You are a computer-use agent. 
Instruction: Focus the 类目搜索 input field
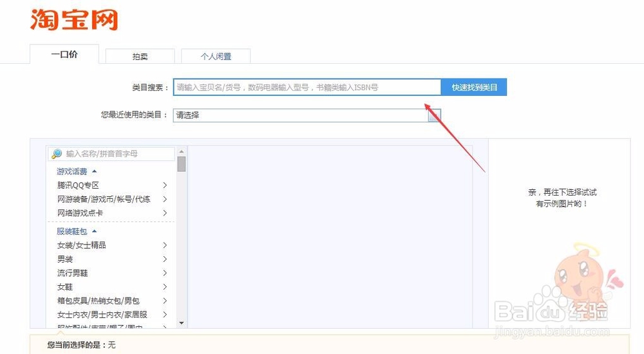307,87
